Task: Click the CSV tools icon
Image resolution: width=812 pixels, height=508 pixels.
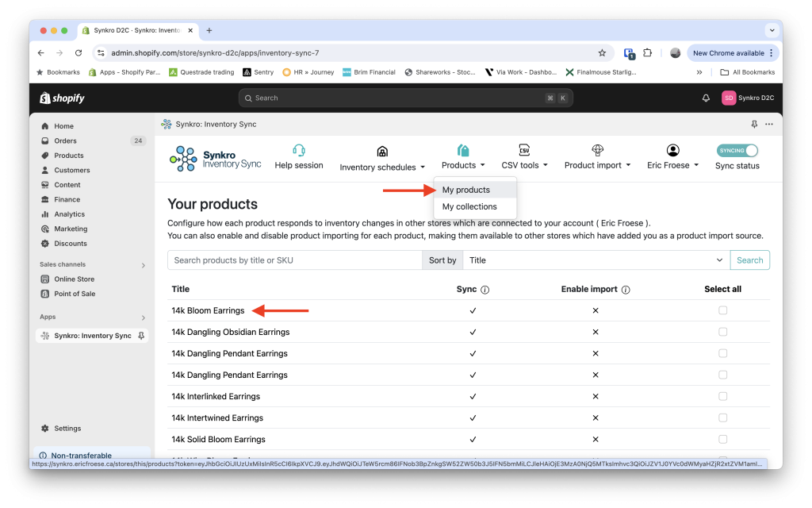Action: pos(523,151)
